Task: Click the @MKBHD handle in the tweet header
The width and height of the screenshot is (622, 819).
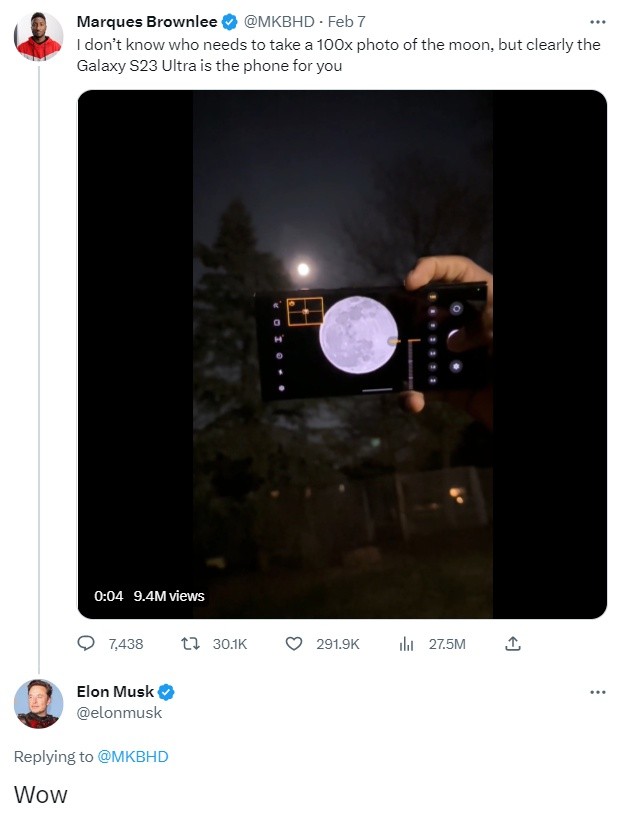Action: coord(279,21)
